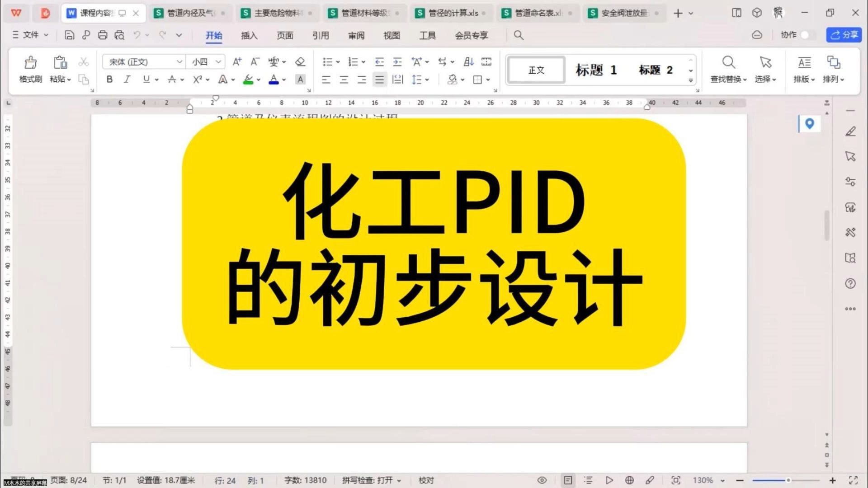The height and width of the screenshot is (488, 868).
Task: Click the help question mark in sidebar
Action: [x=850, y=283]
